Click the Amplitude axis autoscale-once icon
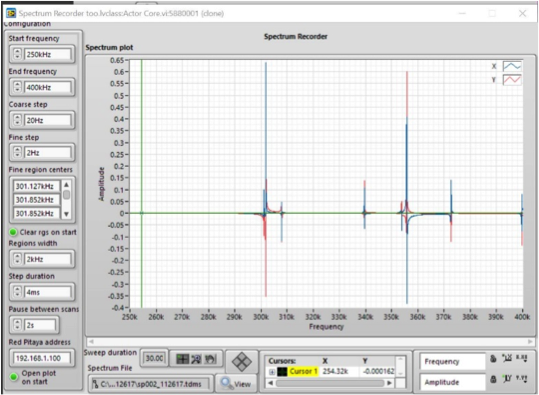The width and height of the screenshot is (539, 395). 507,379
